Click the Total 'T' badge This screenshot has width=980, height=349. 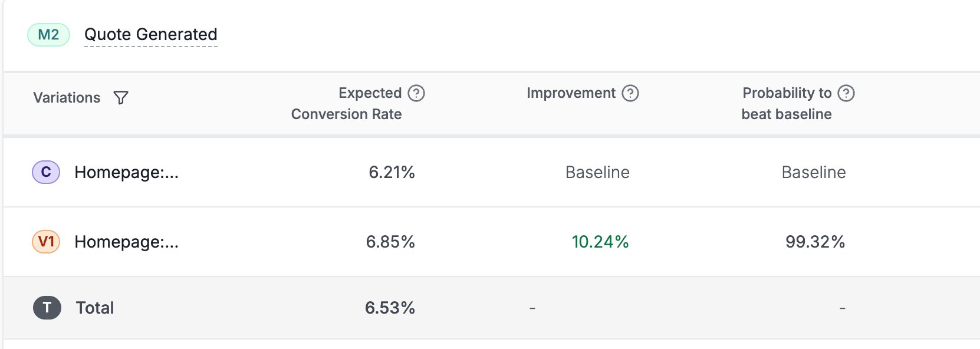click(x=47, y=308)
